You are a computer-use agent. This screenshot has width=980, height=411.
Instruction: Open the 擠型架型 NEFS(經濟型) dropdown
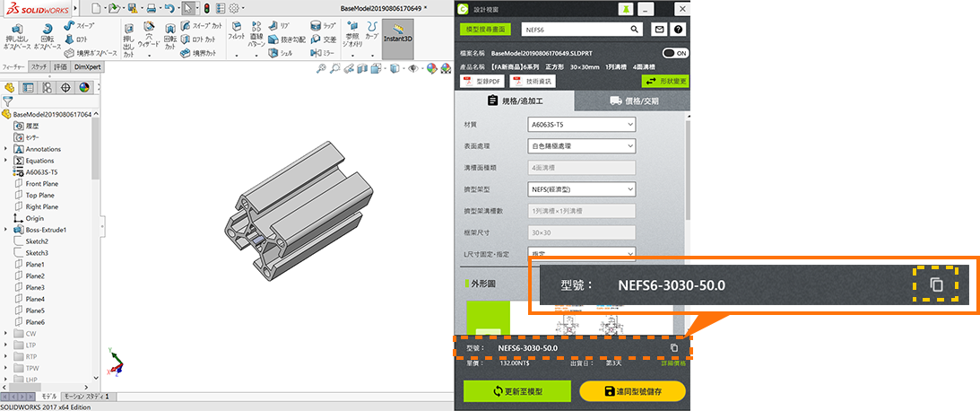click(581, 189)
